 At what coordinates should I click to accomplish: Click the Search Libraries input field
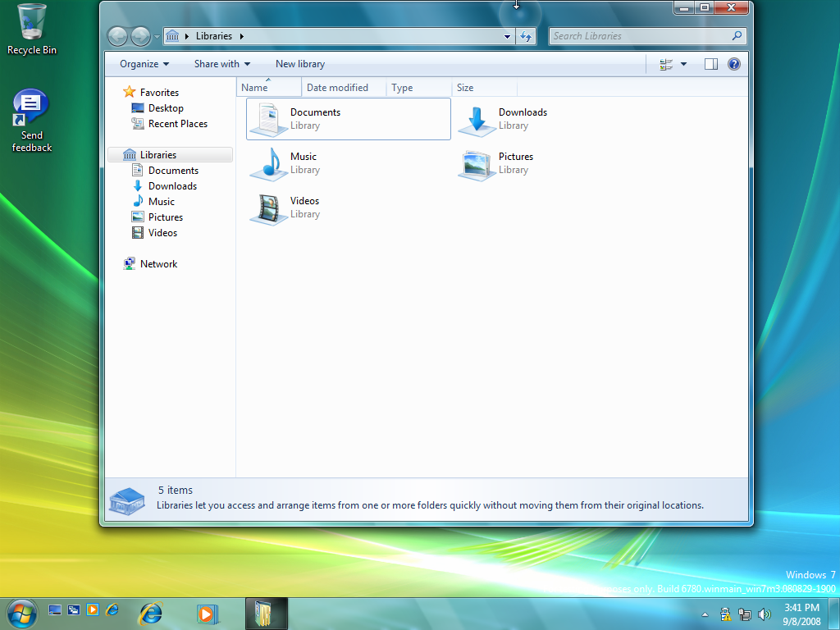pos(639,36)
